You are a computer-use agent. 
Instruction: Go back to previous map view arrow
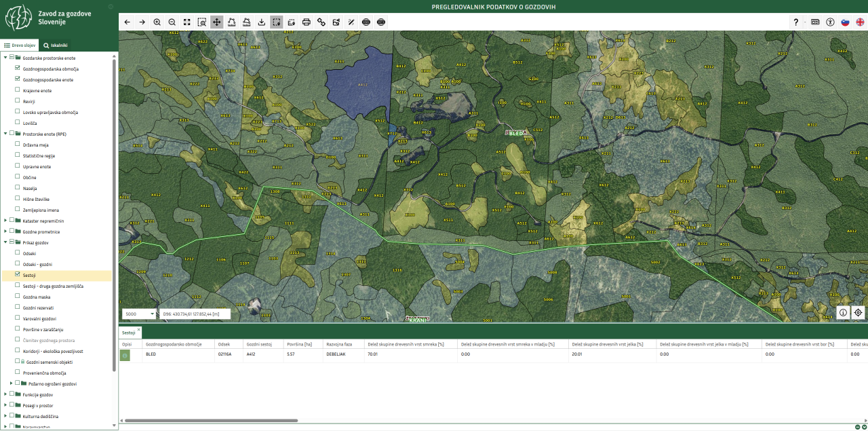click(127, 22)
